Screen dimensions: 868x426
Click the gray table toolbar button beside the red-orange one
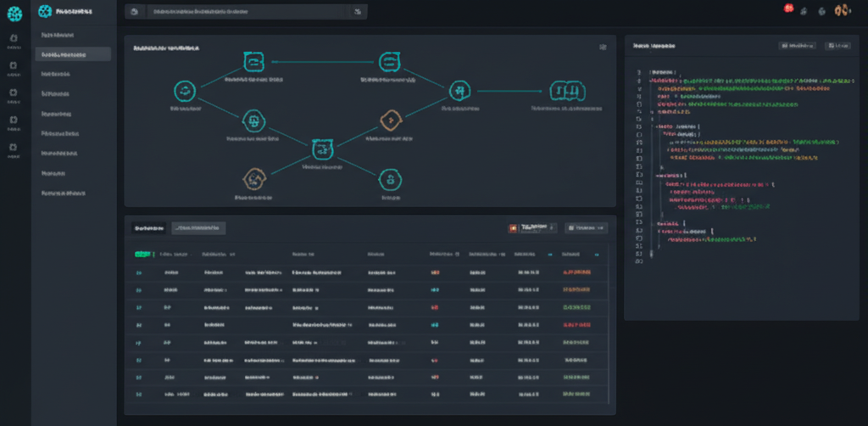pos(587,227)
